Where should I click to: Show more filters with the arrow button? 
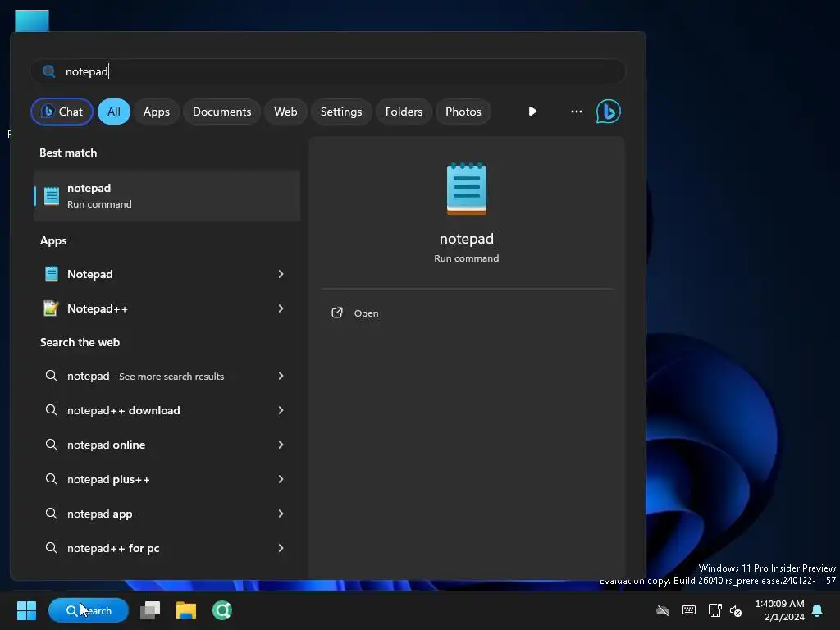click(x=532, y=112)
